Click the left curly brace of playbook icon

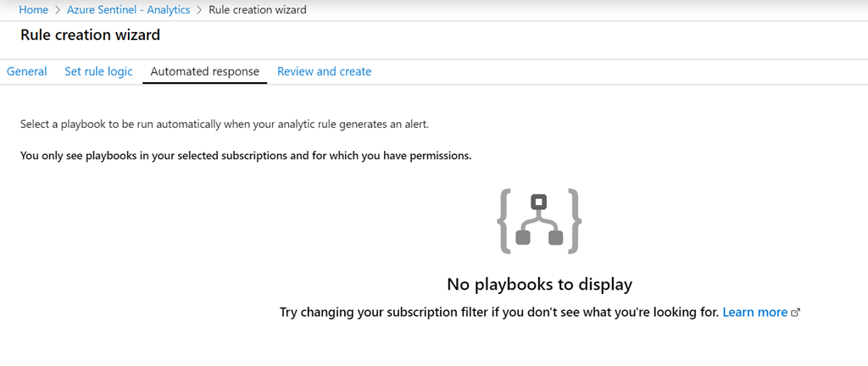(505, 222)
